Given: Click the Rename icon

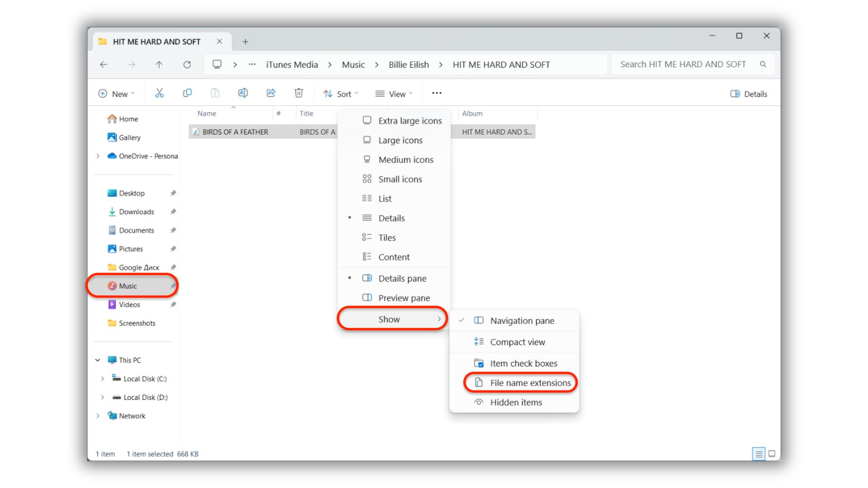Looking at the screenshot, I should click(x=243, y=93).
